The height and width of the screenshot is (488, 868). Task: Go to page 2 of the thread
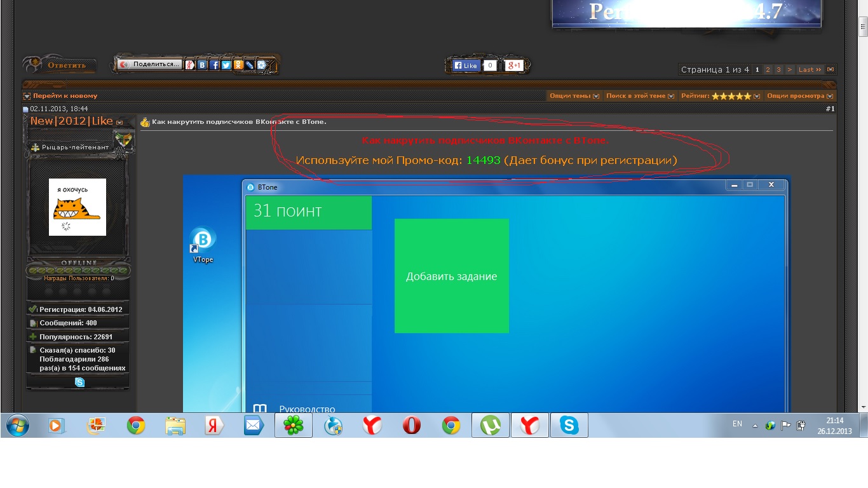pyautogui.click(x=768, y=70)
